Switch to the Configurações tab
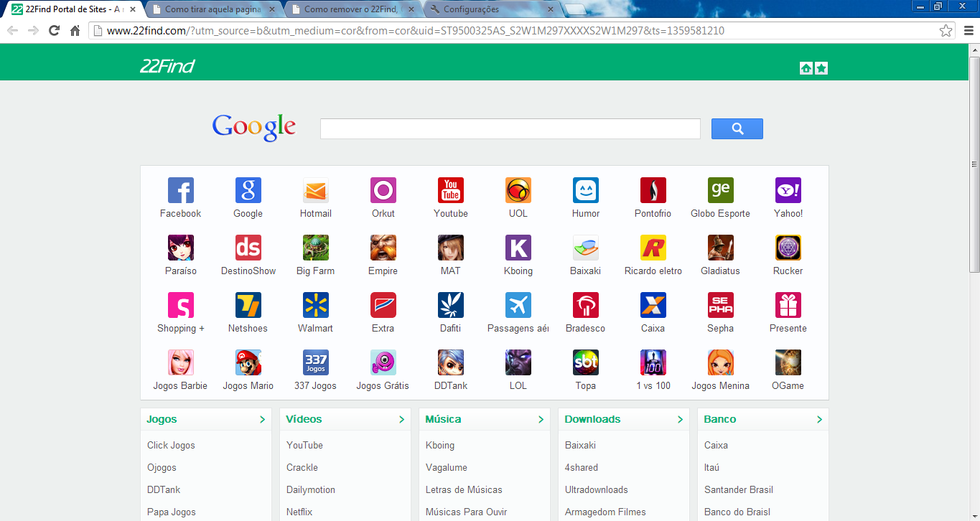The image size is (980, 521). (492, 9)
